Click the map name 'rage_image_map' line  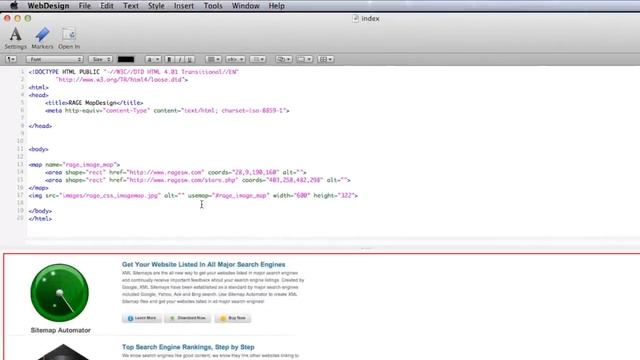(74, 165)
